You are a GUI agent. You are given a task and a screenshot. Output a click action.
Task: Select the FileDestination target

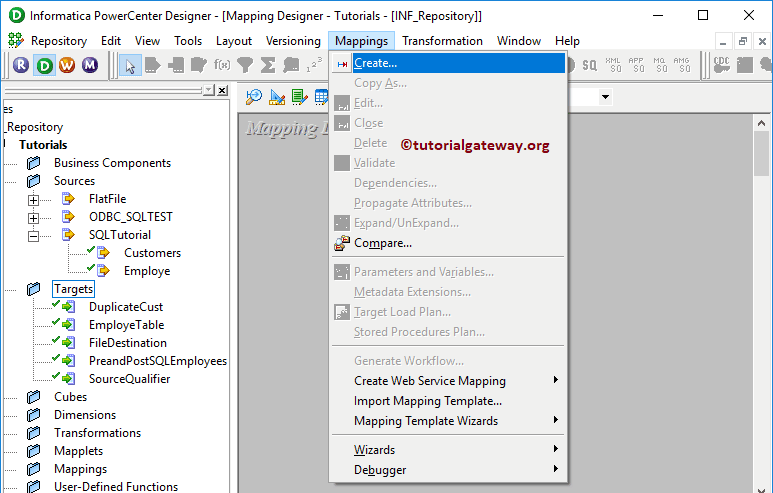(128, 343)
